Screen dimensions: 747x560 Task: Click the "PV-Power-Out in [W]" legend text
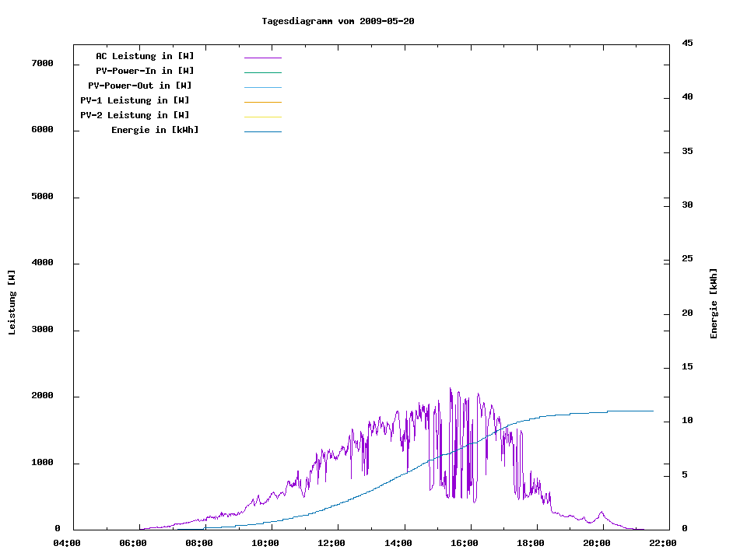139,86
